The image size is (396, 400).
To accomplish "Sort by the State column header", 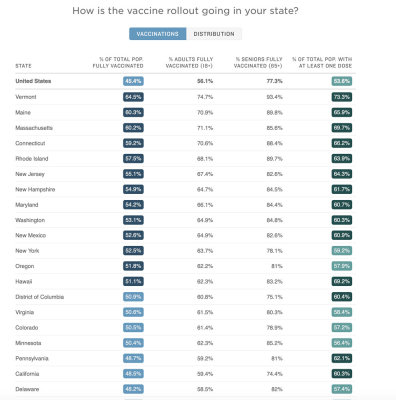I will click(23, 66).
